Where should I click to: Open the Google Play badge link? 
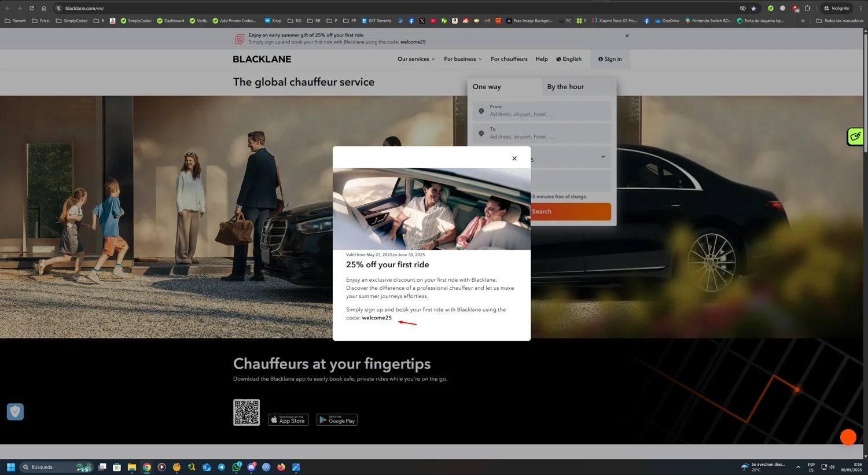click(x=337, y=420)
